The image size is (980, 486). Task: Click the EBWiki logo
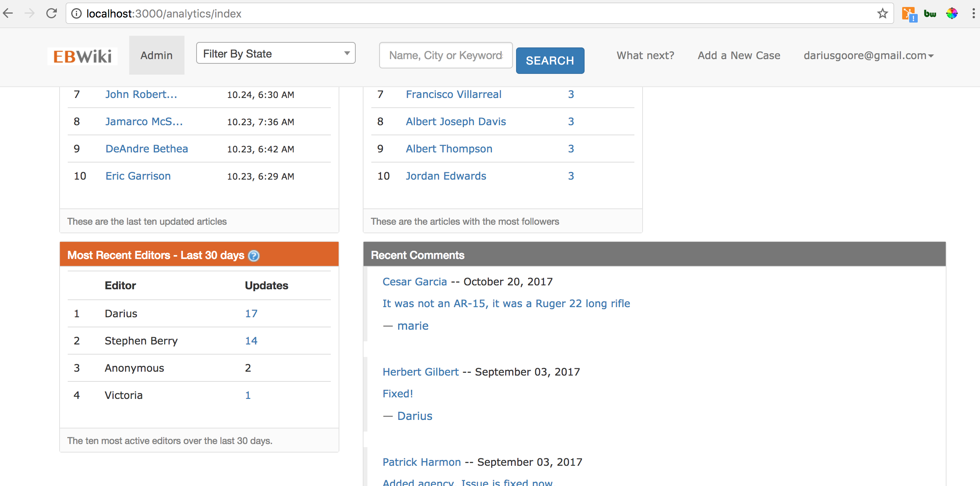(82, 56)
